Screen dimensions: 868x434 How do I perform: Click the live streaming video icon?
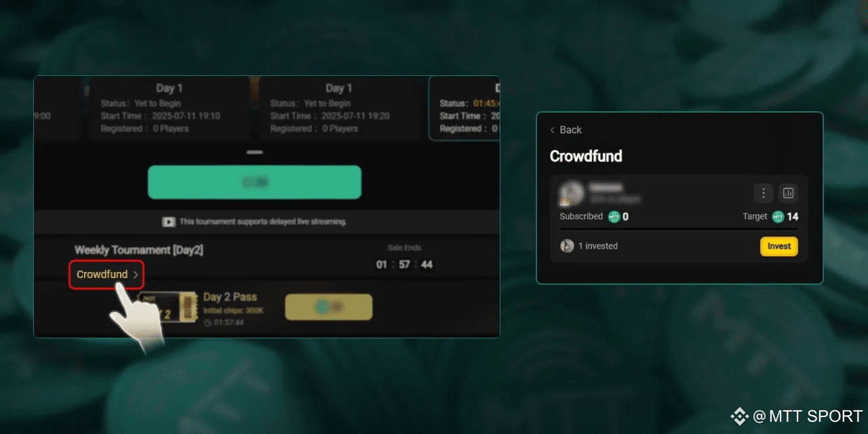(168, 222)
